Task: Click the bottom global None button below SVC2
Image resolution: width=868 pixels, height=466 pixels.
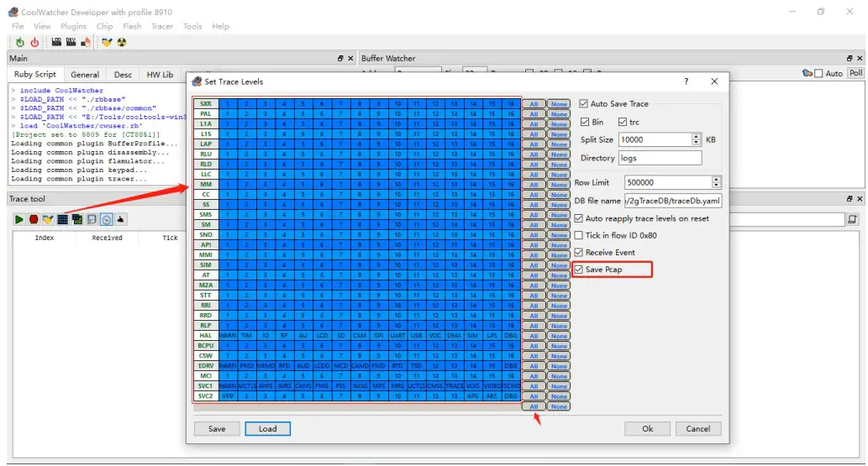Action: click(559, 406)
